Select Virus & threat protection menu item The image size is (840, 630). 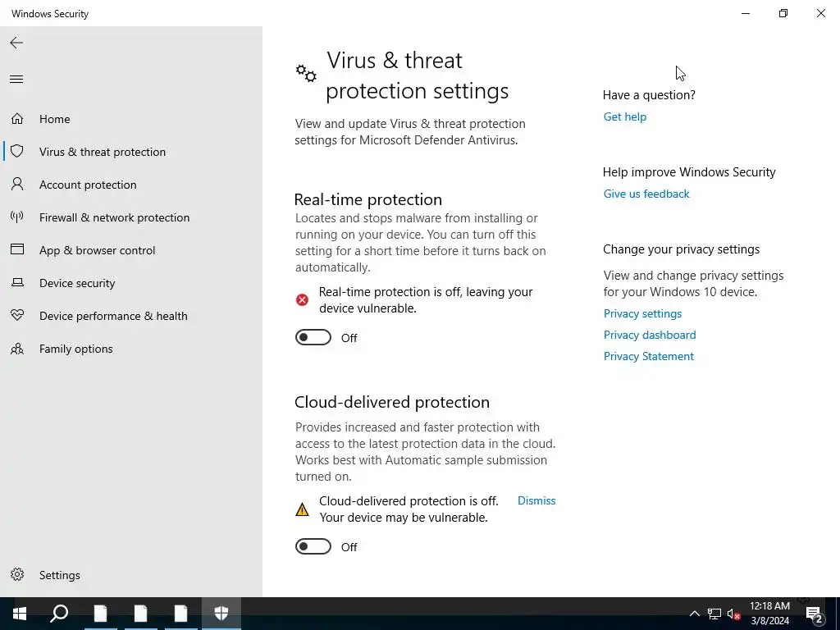[131, 152]
